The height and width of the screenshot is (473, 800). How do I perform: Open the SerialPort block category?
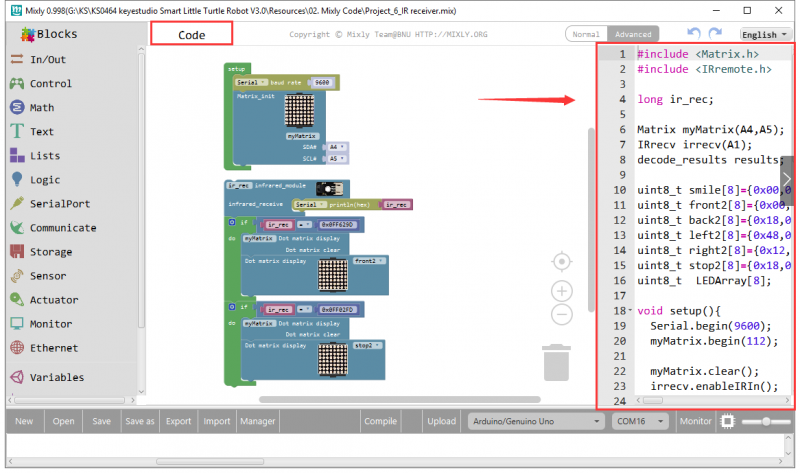tap(50, 203)
